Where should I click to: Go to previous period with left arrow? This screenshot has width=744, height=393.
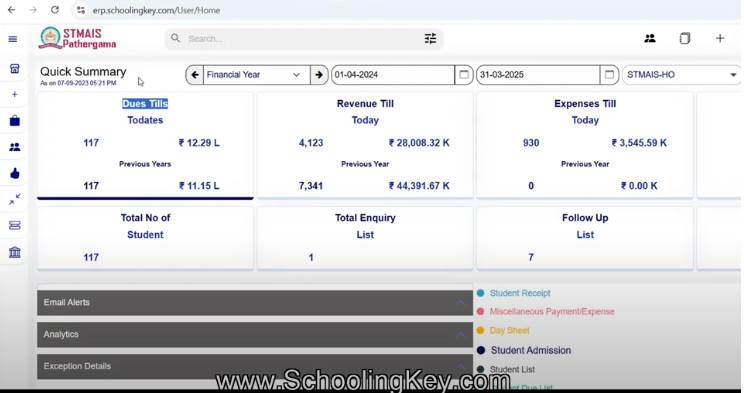[195, 75]
